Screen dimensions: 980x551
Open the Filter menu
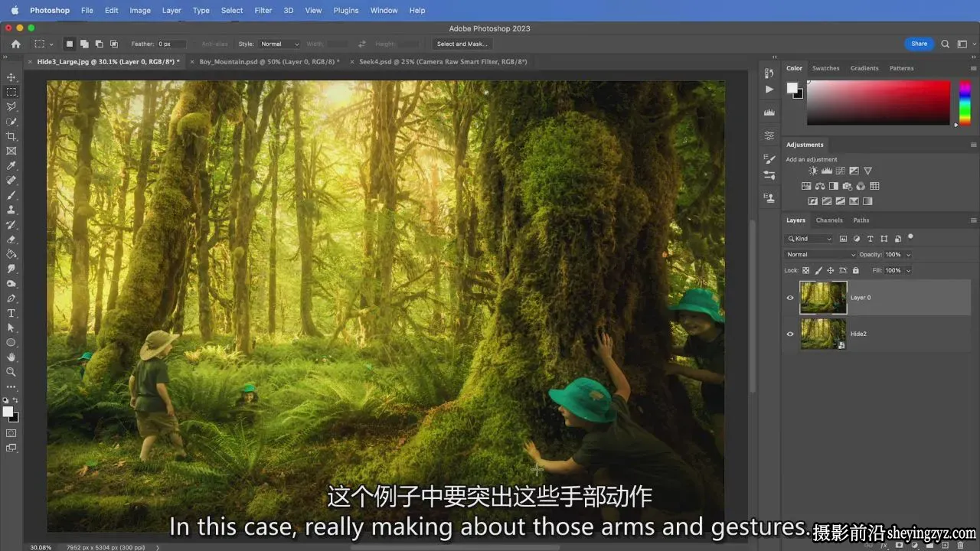263,10
